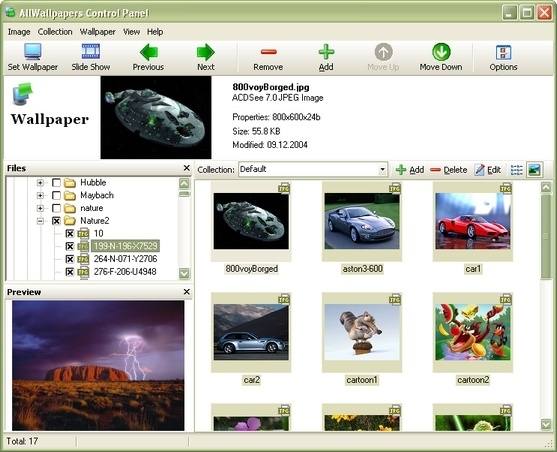This screenshot has width=557, height=452.
Task: Click the thumbnail pane vertical scroll thumb
Action: point(546,236)
